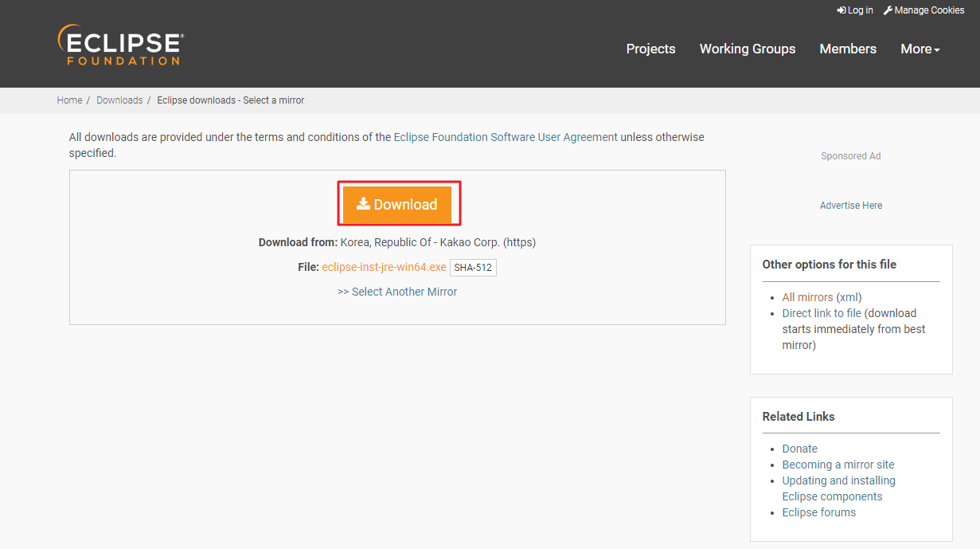The width and height of the screenshot is (980, 549).
Task: Open the Log in link
Action: pyautogui.click(x=855, y=10)
